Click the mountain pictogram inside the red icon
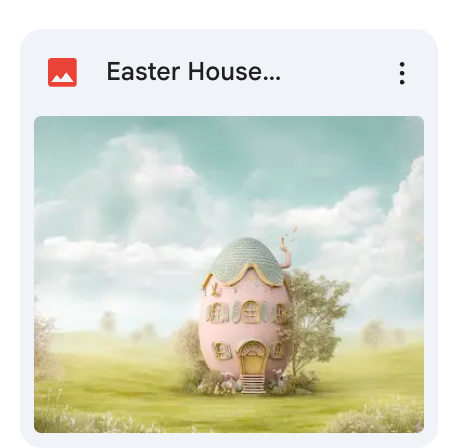 62,78
